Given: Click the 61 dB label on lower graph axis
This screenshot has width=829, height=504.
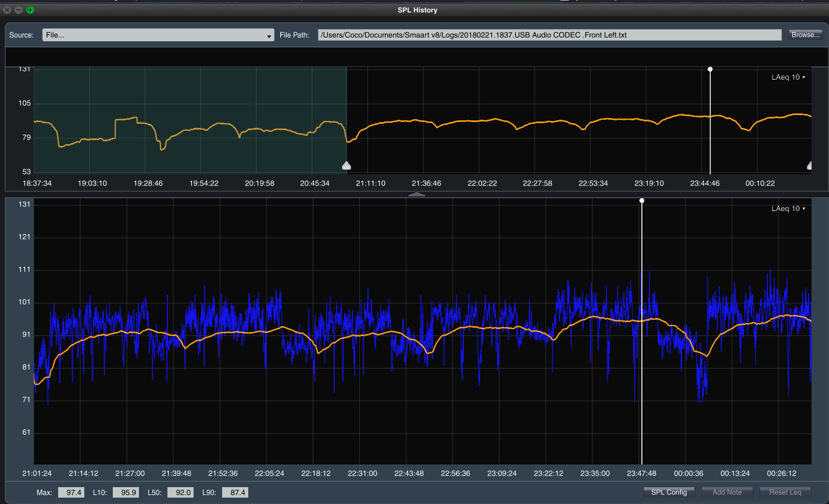Looking at the screenshot, I should (x=26, y=432).
